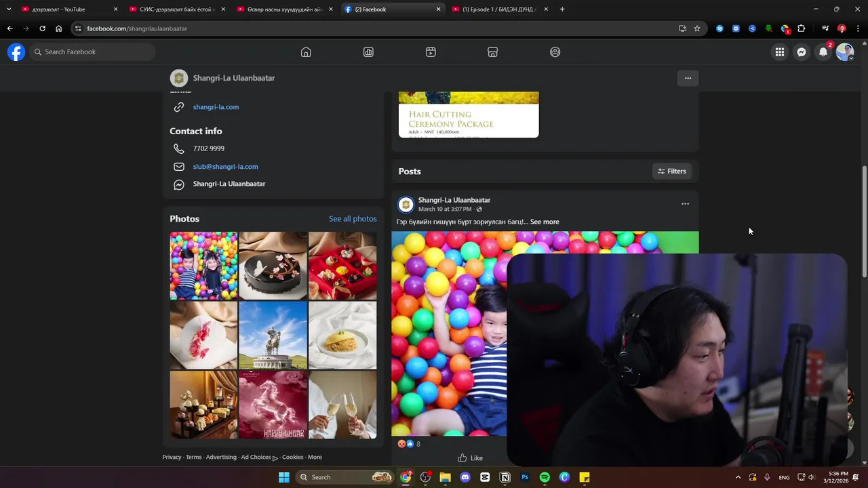
Task: Open pink horse Happy Lunar photo
Action: point(273,405)
